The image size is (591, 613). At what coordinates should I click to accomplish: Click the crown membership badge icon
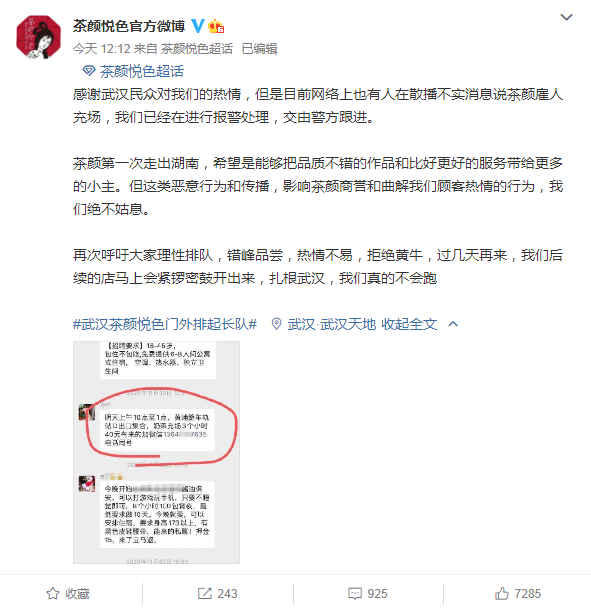[x=216, y=26]
